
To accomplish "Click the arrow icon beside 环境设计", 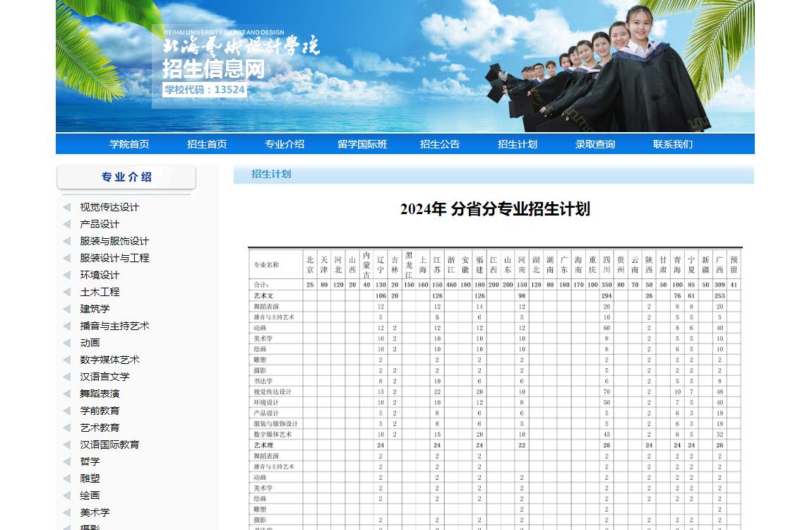I will 67,275.
